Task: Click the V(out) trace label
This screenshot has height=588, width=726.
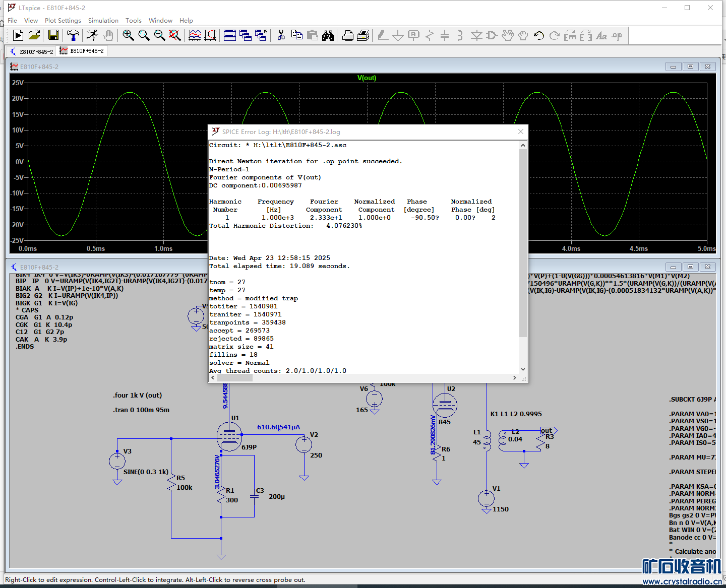Action: point(367,78)
